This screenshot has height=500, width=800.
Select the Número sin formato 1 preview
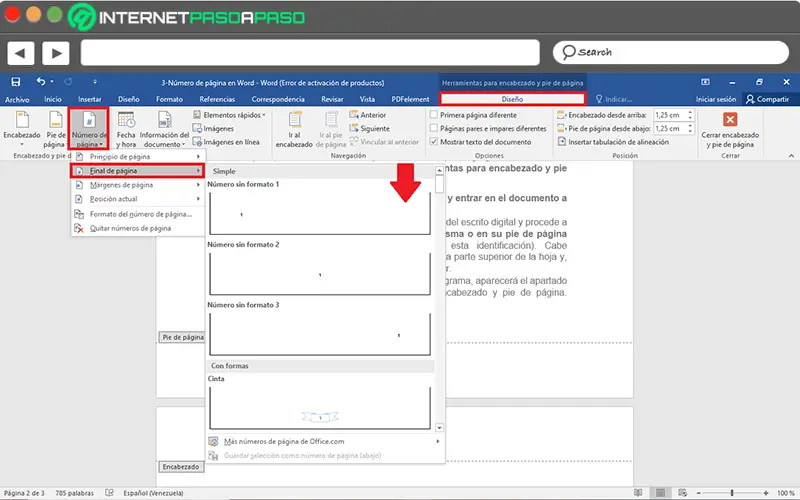point(320,212)
